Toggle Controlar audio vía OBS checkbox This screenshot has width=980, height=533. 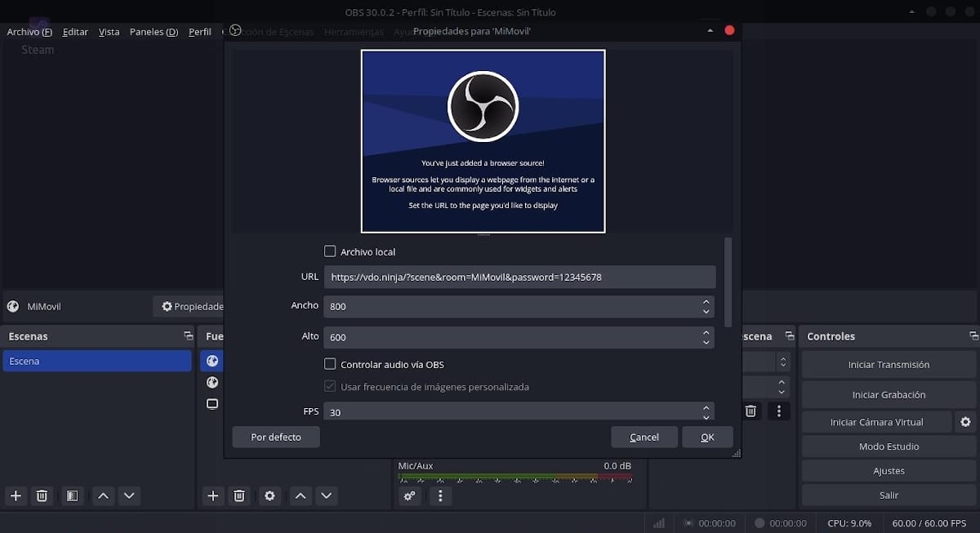pos(330,364)
